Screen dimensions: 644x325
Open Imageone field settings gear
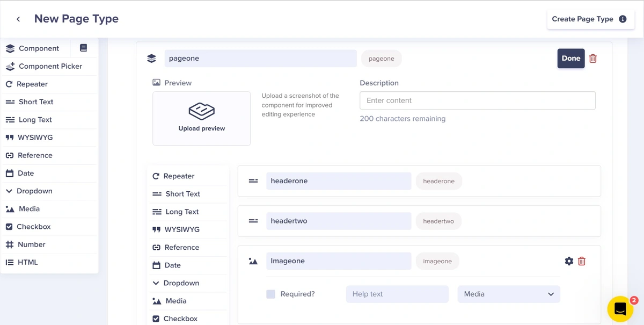[x=569, y=261]
